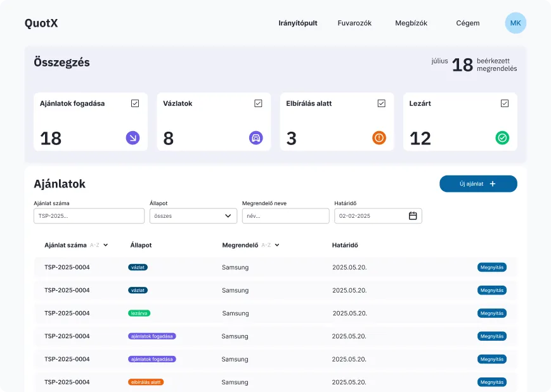Click the MK user avatar
Viewport: 551px width, 392px height.
pyautogui.click(x=515, y=23)
